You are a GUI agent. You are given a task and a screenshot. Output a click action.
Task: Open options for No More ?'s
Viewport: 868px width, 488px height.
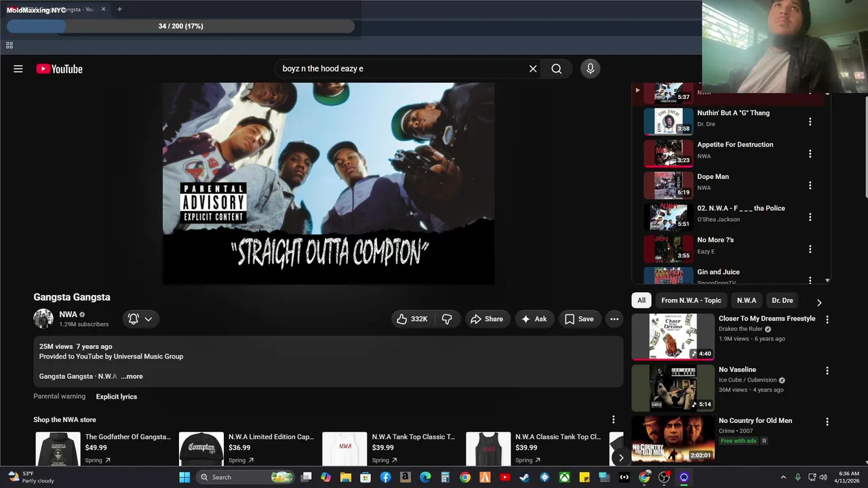pyautogui.click(x=810, y=249)
